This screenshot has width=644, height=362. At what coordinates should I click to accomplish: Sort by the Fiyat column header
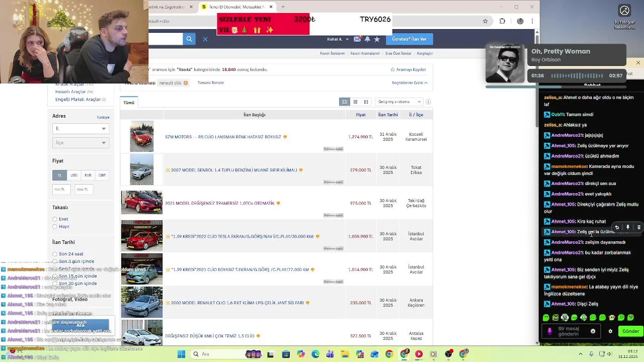pos(361,115)
